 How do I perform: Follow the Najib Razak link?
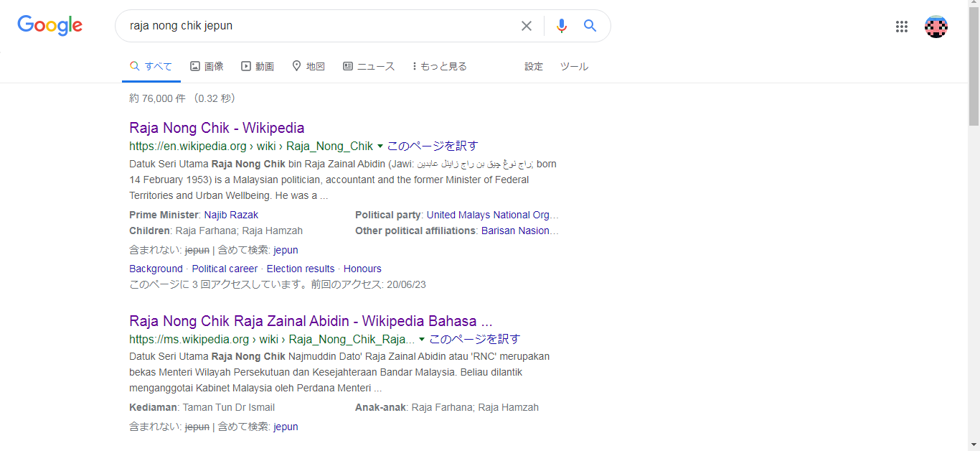231,215
